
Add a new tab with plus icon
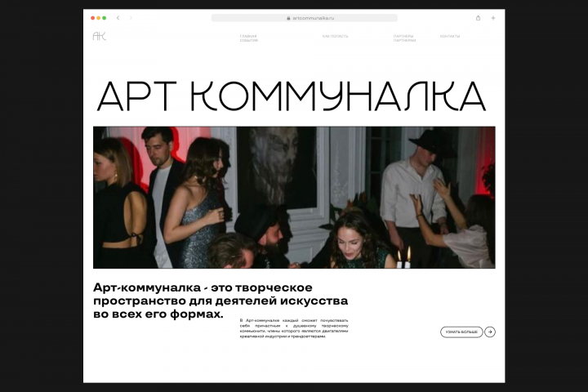(493, 18)
